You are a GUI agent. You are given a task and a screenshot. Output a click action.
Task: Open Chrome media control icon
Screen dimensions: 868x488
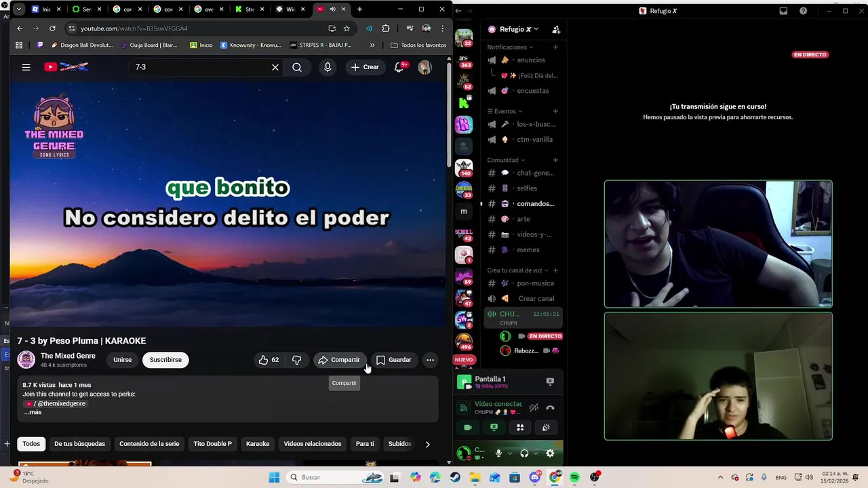coord(410,28)
